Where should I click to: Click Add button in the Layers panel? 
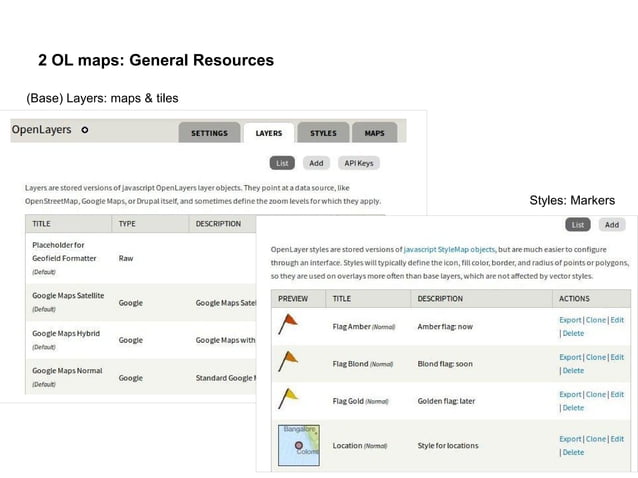click(x=316, y=163)
